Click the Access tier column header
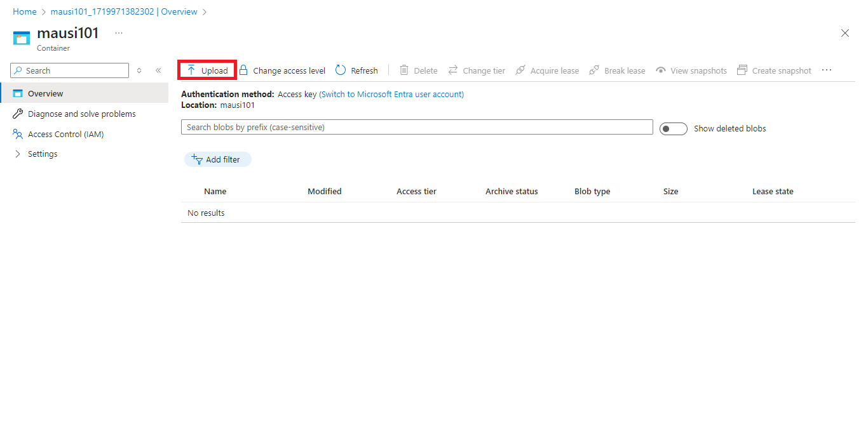Image resolution: width=868 pixels, height=424 pixels. point(416,192)
